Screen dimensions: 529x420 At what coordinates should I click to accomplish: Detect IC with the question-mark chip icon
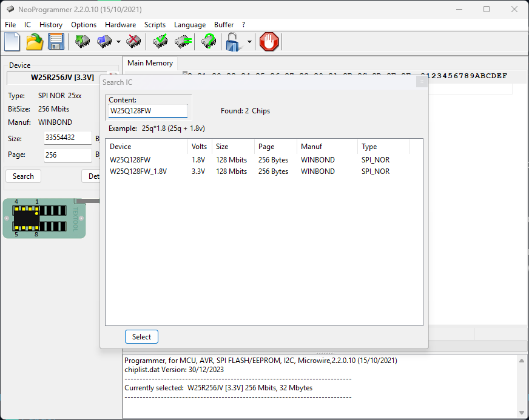pos(209,42)
